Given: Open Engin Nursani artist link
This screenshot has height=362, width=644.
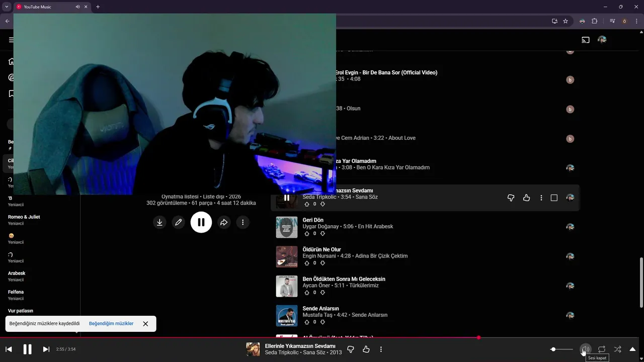Looking at the screenshot, I should pos(320,256).
